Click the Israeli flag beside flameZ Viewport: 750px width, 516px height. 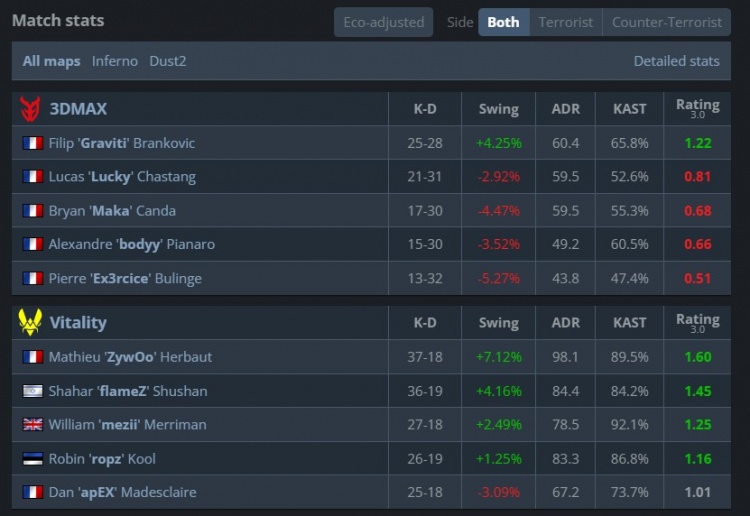coord(32,391)
